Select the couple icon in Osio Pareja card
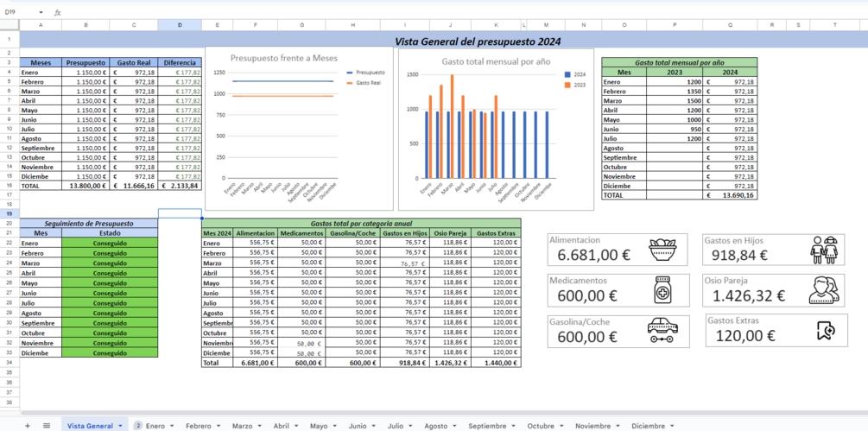This screenshot has height=431, width=868. 824,290
